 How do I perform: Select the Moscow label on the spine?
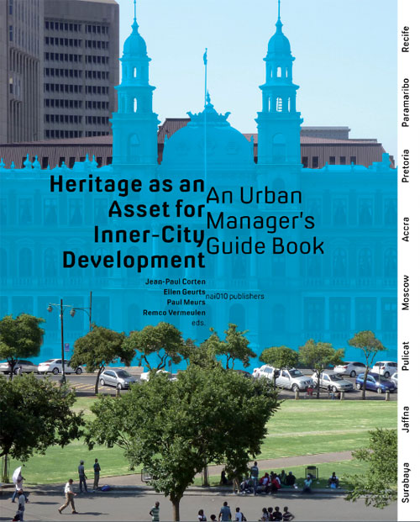[405, 293]
